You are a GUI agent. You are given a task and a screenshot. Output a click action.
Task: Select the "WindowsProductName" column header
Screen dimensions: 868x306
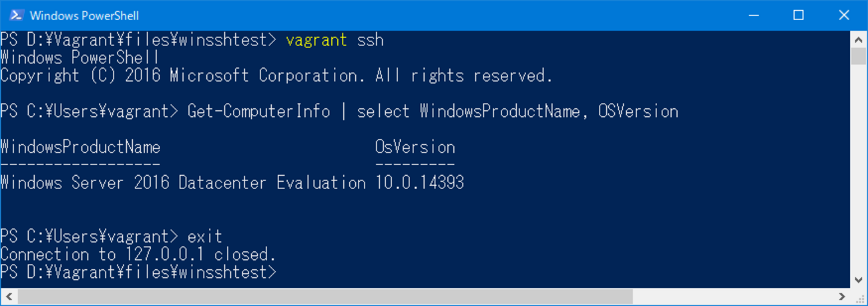click(x=80, y=147)
